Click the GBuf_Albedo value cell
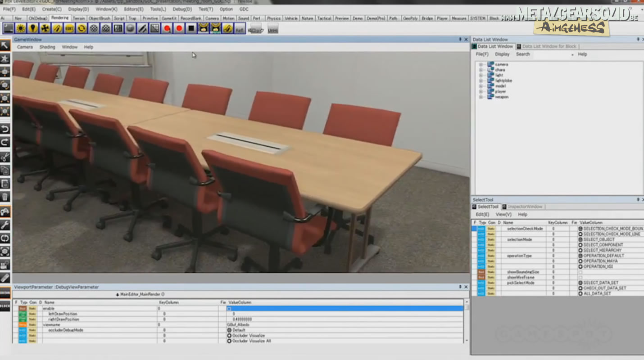Image resolution: width=644 pixels, height=360 pixels. (345, 324)
